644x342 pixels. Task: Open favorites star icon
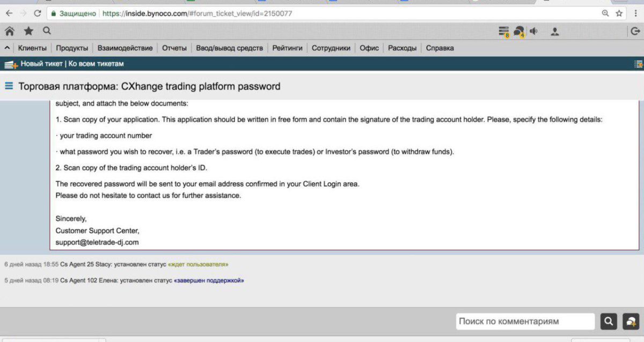[x=28, y=32]
